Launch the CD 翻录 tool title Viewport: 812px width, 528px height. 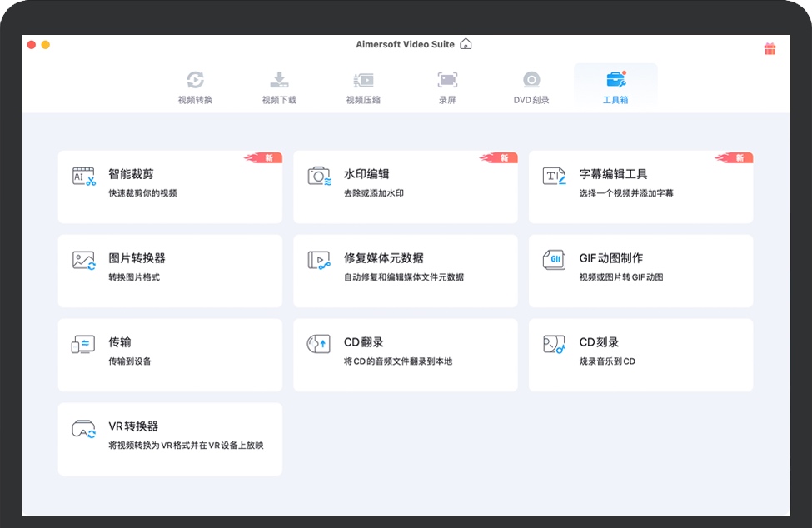coord(364,342)
